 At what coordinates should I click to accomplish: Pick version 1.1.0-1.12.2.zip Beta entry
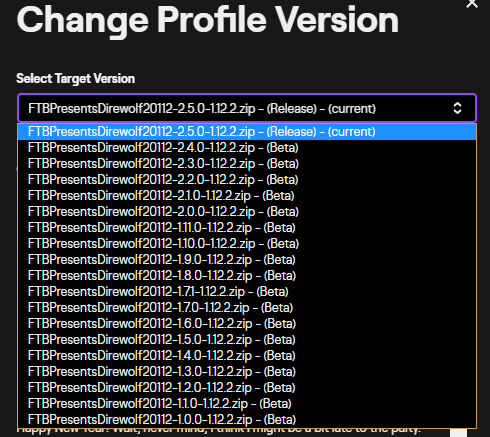(247, 404)
